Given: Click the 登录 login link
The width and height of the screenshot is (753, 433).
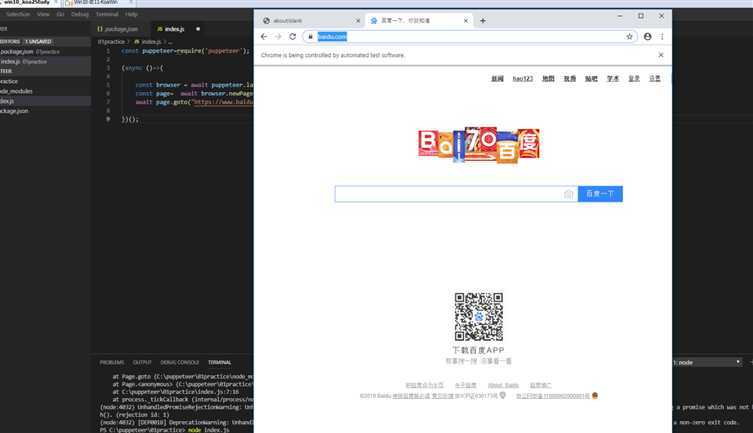Looking at the screenshot, I should click(x=634, y=78).
